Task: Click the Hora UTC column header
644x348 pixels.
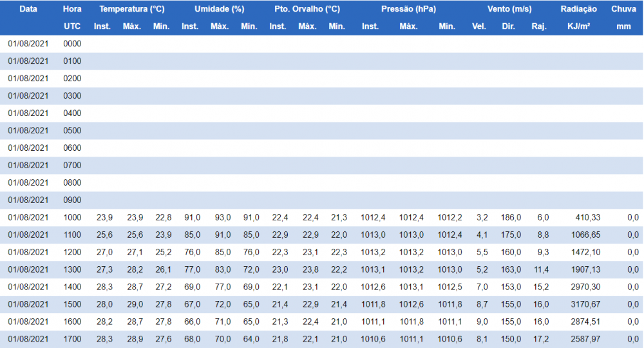Action: pyautogui.click(x=72, y=17)
